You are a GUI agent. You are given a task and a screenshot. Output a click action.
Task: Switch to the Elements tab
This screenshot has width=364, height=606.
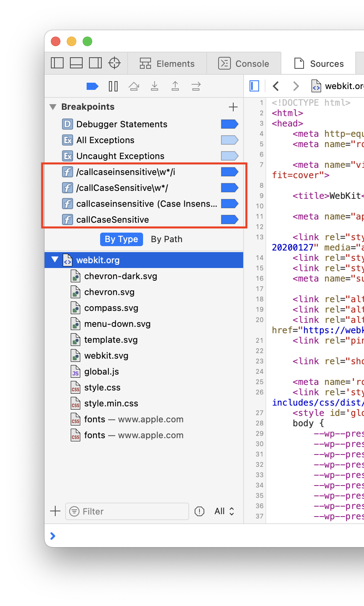click(167, 64)
